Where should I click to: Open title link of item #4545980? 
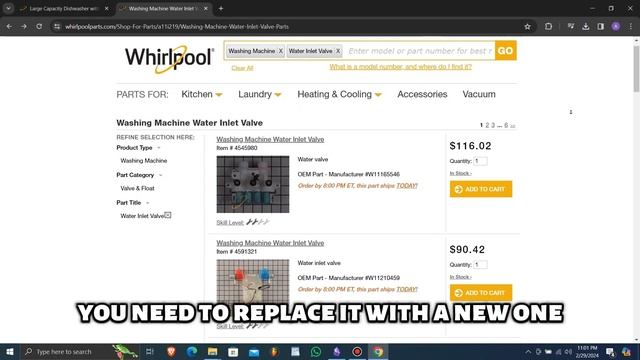point(270,140)
